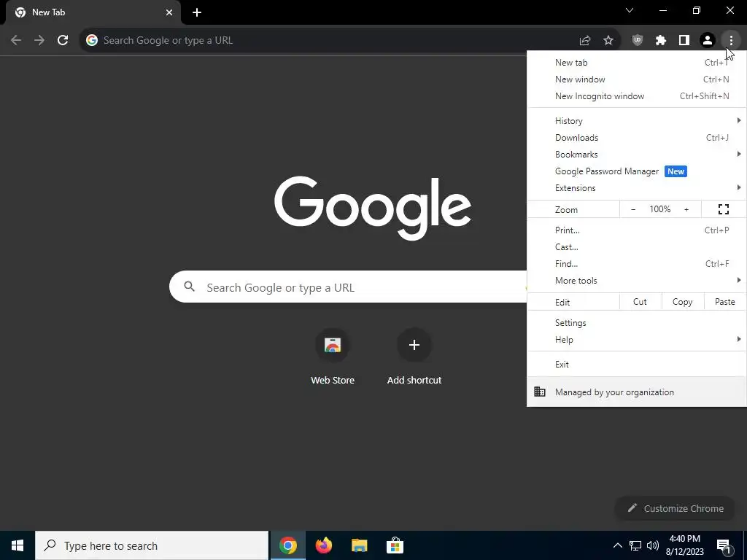The image size is (747, 560).
Task: Click Managed by your organization
Action: 636,392
